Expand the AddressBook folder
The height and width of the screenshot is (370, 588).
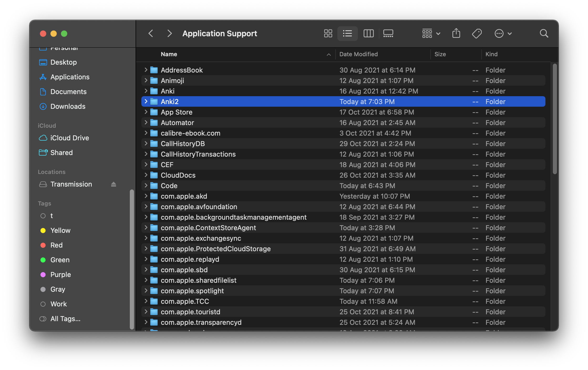(x=146, y=70)
